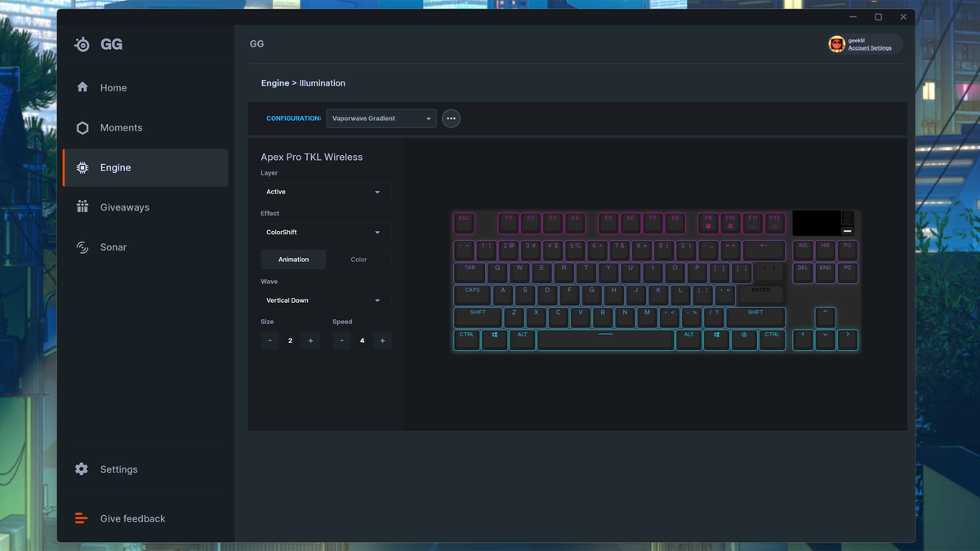Switch to the Animation tab
The height and width of the screenshot is (551, 980).
point(293,260)
